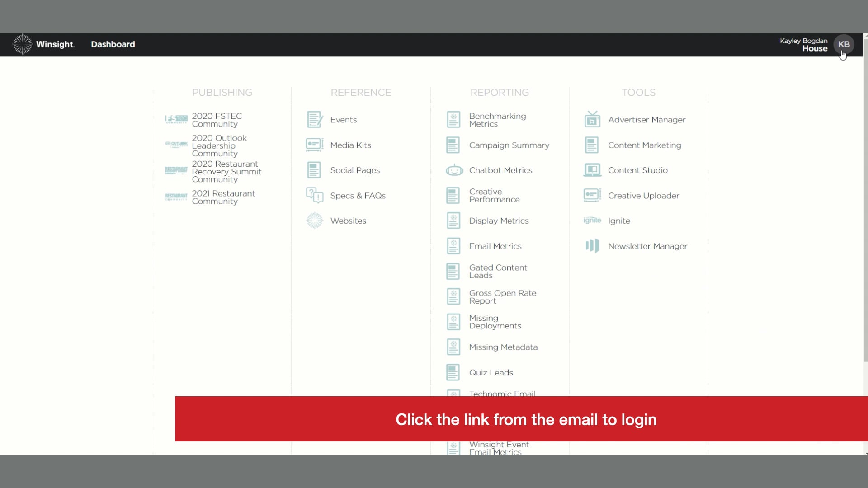Open the Missing Deployments link
The height and width of the screenshot is (488, 868).
pyautogui.click(x=495, y=322)
